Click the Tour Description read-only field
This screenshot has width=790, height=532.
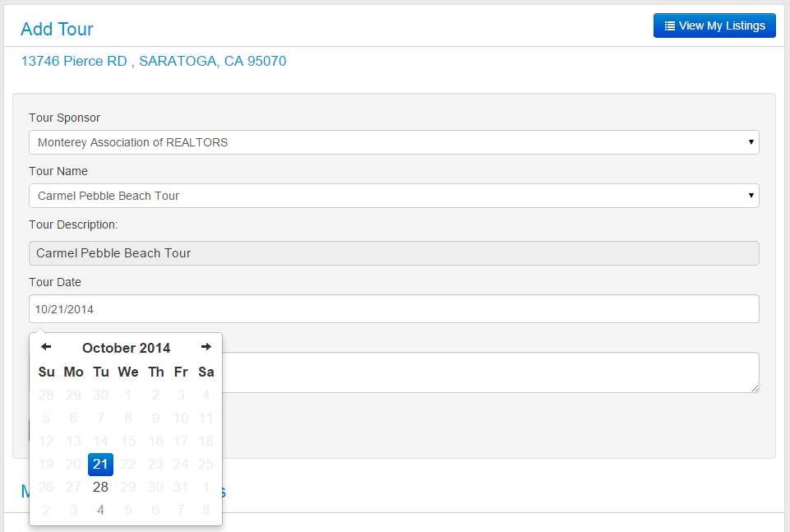tap(394, 253)
